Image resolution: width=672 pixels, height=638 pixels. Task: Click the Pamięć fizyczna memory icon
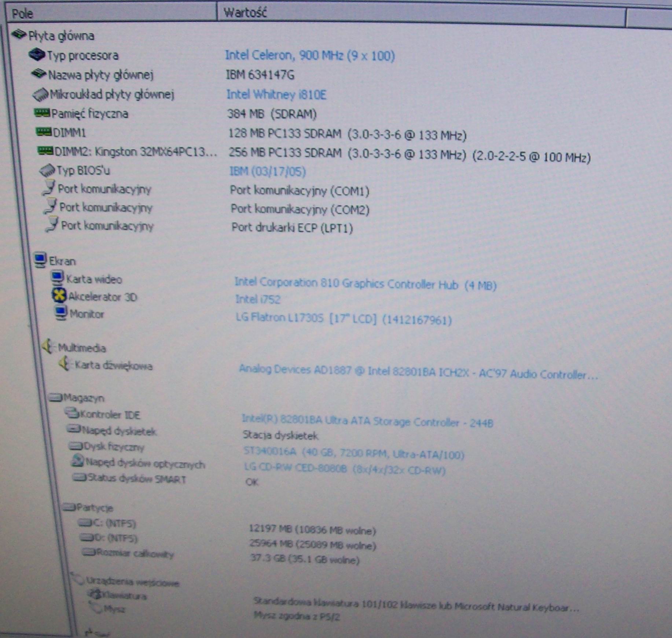coord(42,113)
